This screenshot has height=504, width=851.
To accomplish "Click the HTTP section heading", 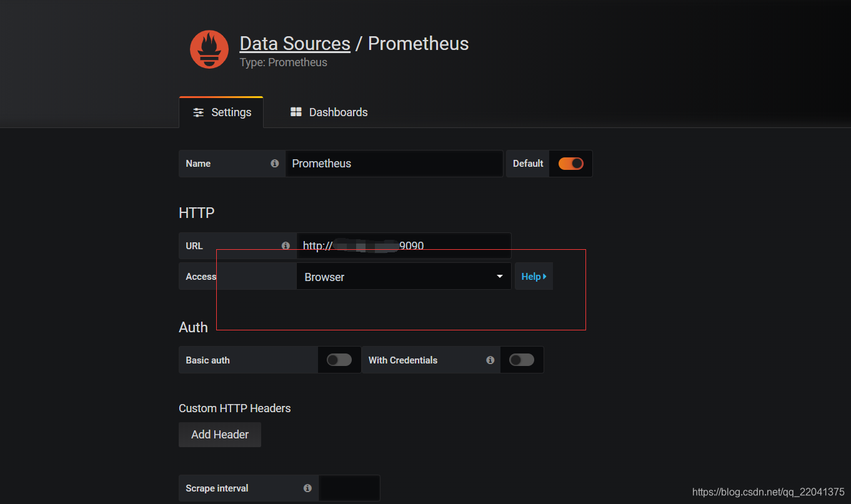I will 197,213.
